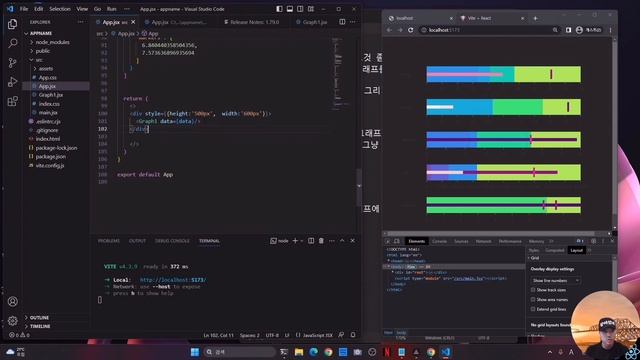Toggle the primary side bar layout icon
The height and width of the screenshot is (360, 640).
[x=279, y=9]
